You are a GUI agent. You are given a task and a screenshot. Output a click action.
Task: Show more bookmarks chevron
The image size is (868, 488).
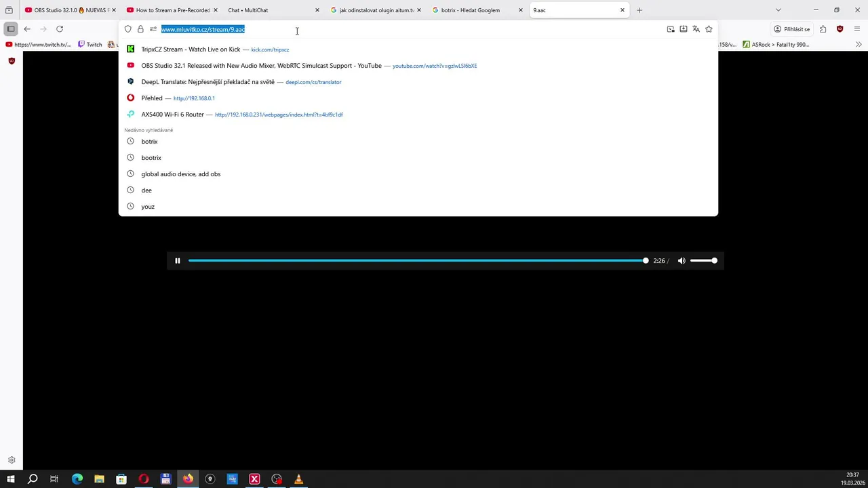[859, 45]
